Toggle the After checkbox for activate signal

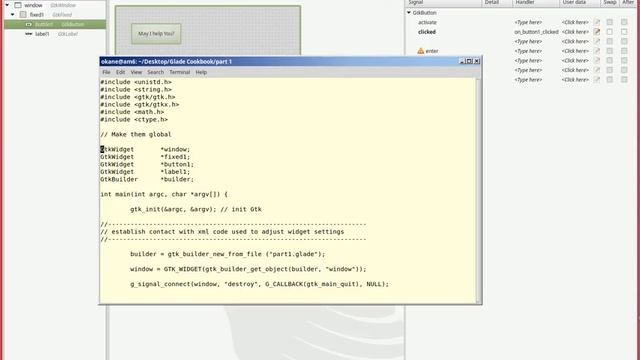pyautogui.click(x=624, y=22)
